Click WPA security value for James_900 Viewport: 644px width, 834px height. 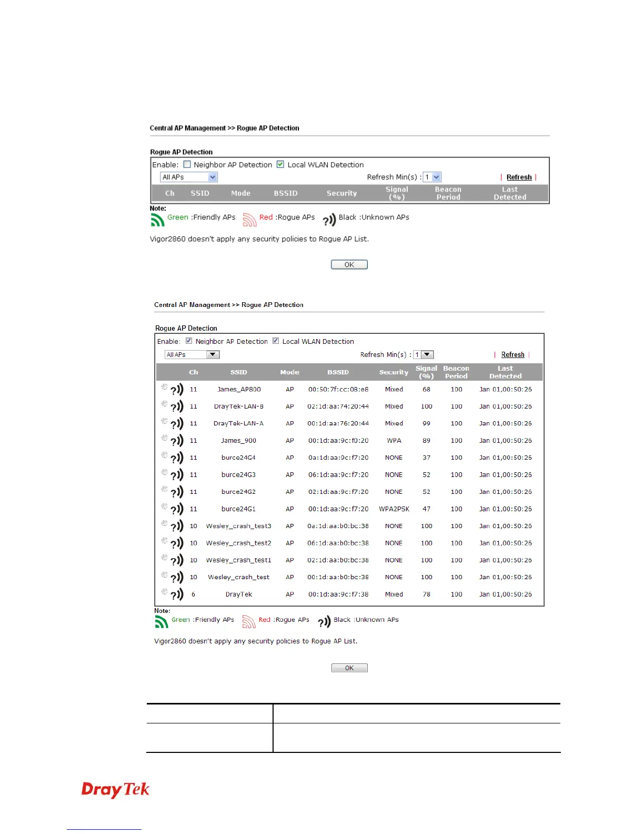[x=394, y=441]
